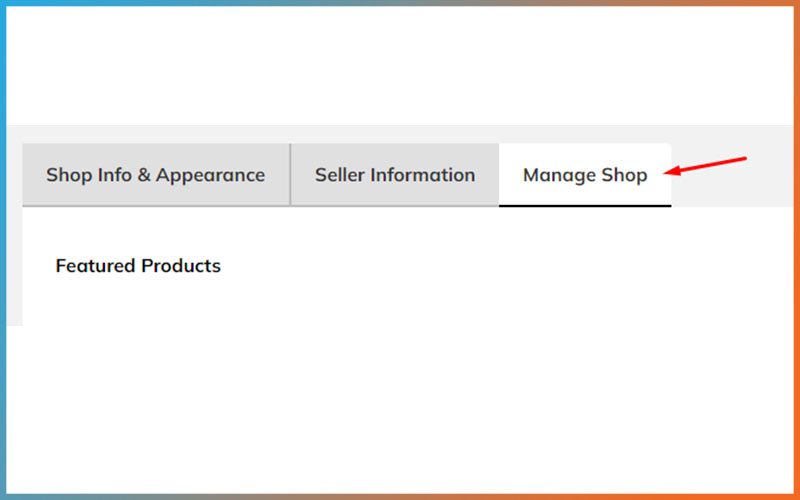The height and width of the screenshot is (500, 800).
Task: Select the Manage Shop tab
Action: [x=585, y=175]
